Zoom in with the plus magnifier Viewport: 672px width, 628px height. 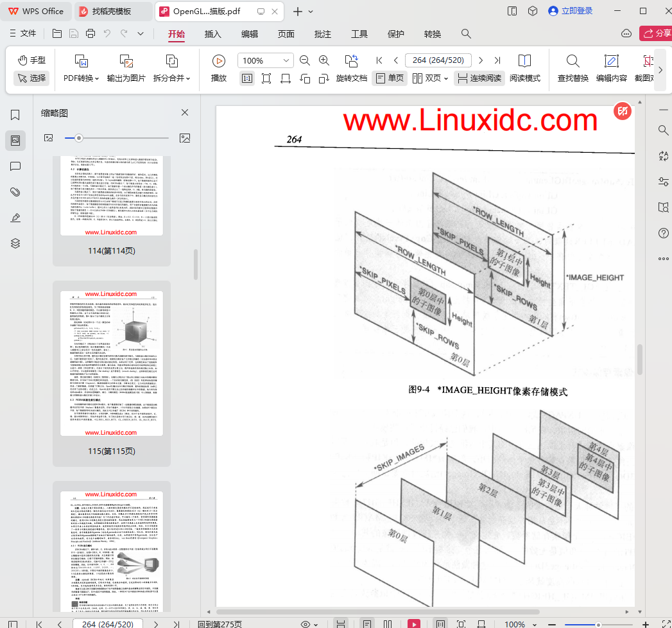coord(324,60)
